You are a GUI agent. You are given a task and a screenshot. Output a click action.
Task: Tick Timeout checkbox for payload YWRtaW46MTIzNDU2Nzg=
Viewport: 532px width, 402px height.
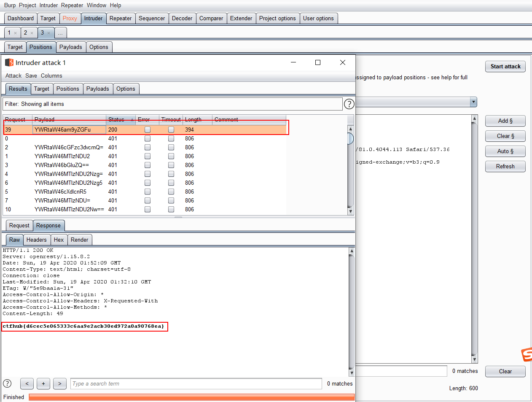pyautogui.click(x=171, y=174)
